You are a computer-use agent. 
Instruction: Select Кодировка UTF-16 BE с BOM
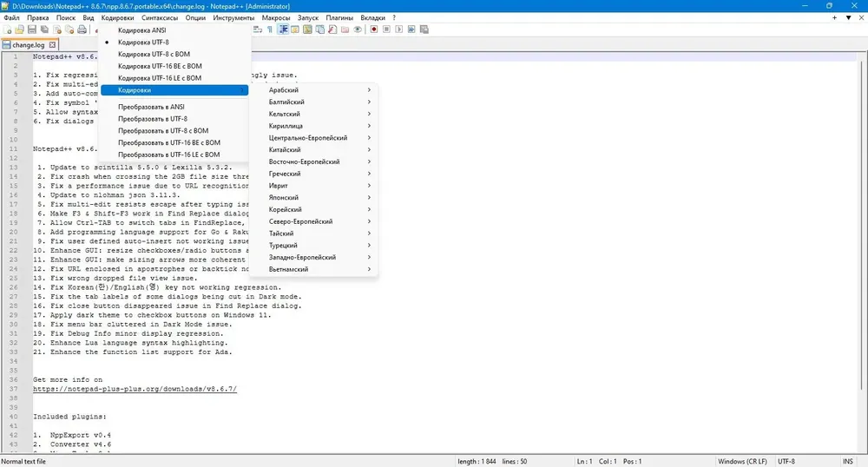[174, 66]
